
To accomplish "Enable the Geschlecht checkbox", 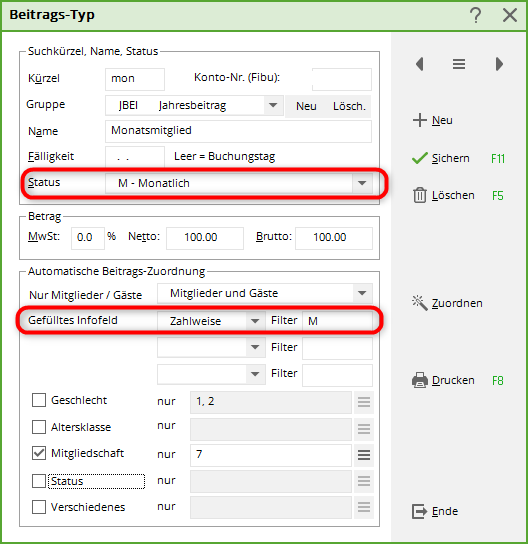I will pos(39,400).
